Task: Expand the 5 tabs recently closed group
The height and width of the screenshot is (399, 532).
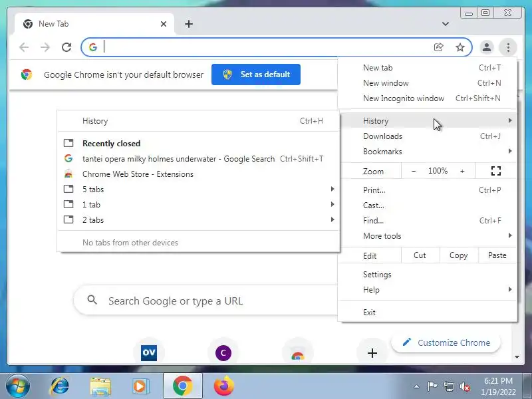Action: pyautogui.click(x=198, y=190)
